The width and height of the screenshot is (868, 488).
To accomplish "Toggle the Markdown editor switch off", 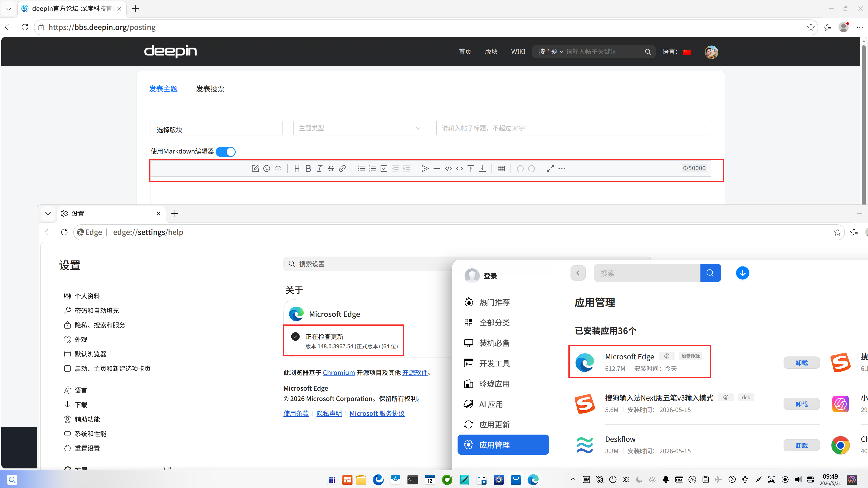I will 225,152.
